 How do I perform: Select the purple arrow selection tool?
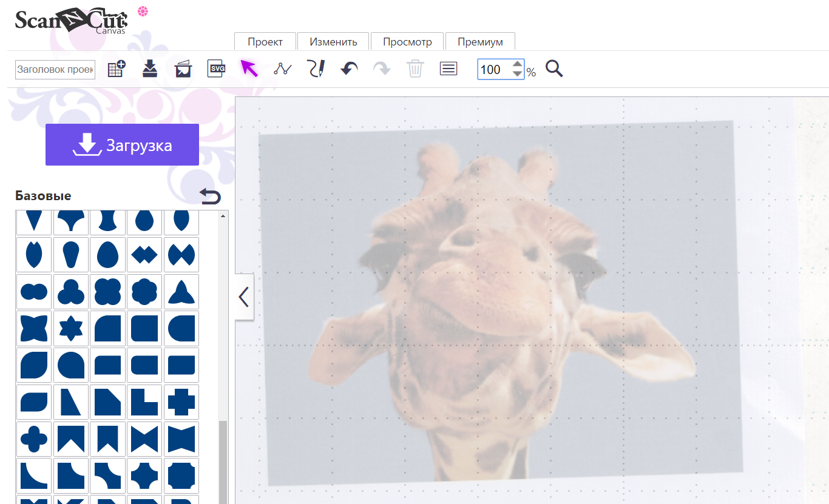coord(249,69)
